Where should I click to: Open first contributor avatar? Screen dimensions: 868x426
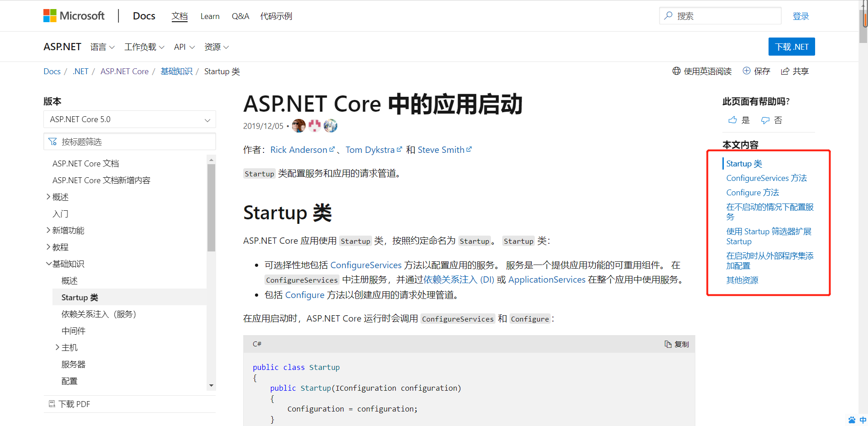pos(299,126)
